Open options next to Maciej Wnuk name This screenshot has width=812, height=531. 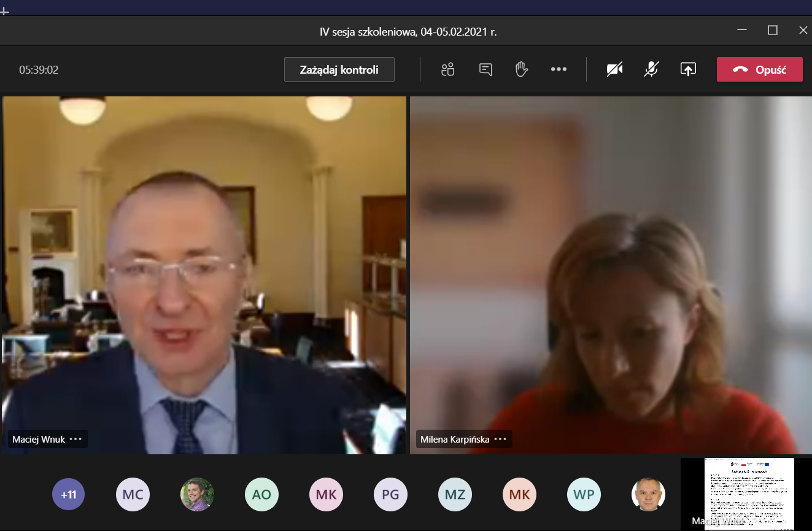click(x=75, y=440)
